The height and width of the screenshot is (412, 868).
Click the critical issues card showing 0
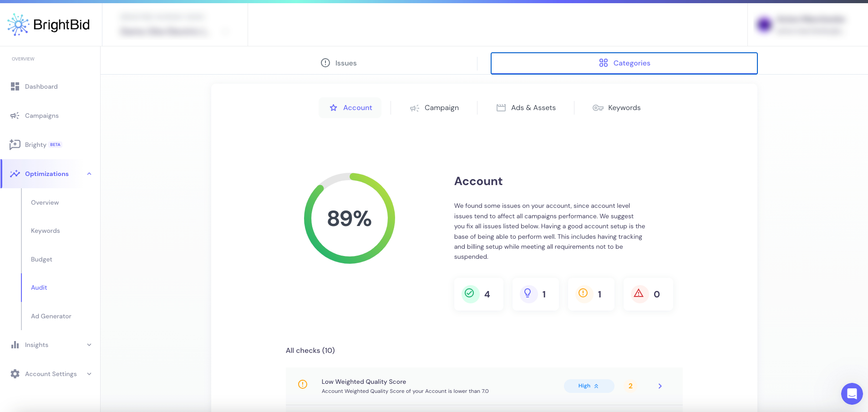648,294
